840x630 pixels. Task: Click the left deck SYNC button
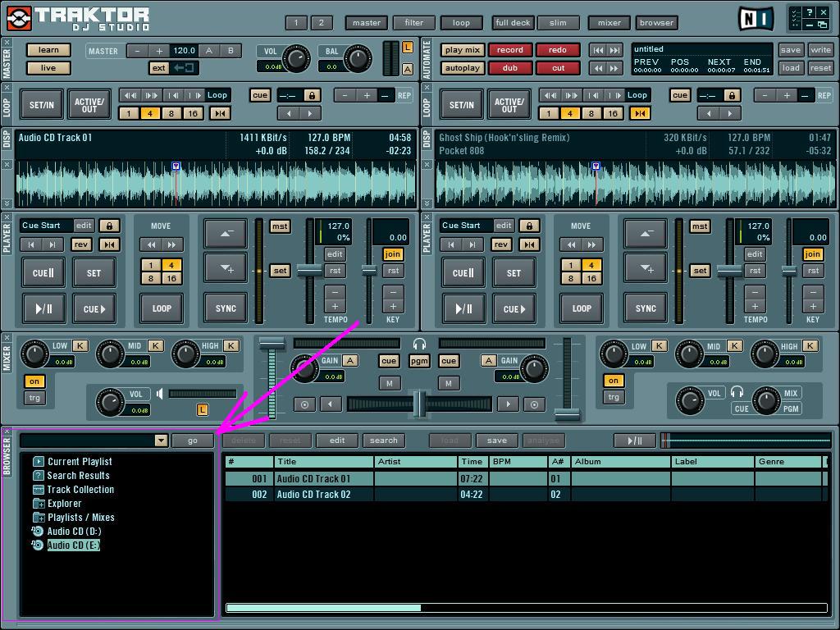click(226, 308)
